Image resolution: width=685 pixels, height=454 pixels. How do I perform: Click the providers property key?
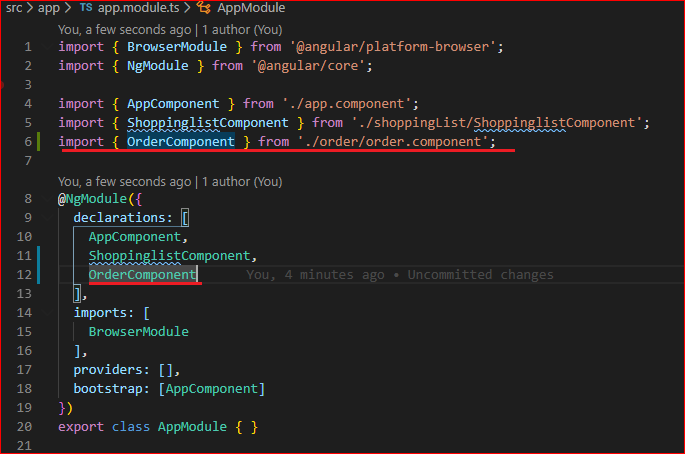coord(108,370)
